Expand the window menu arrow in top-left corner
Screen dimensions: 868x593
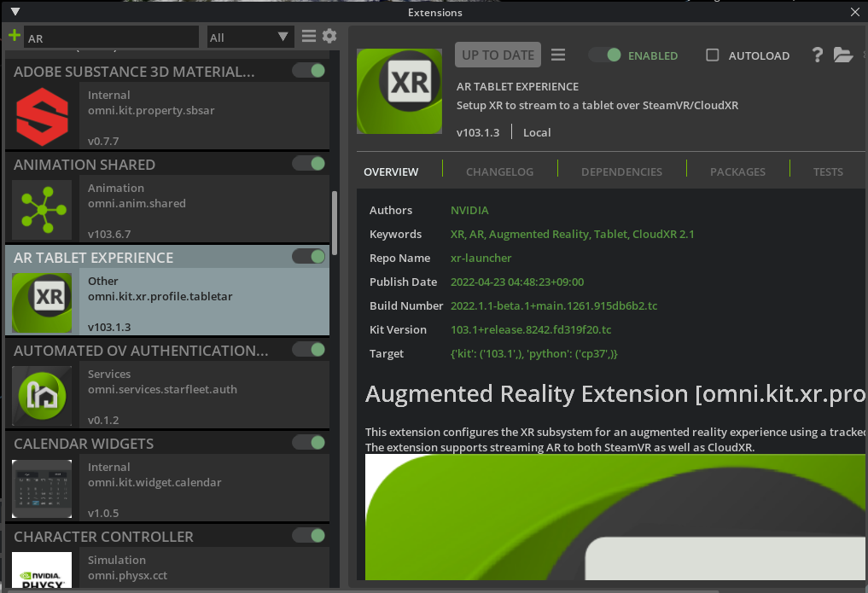pyautogui.click(x=14, y=12)
